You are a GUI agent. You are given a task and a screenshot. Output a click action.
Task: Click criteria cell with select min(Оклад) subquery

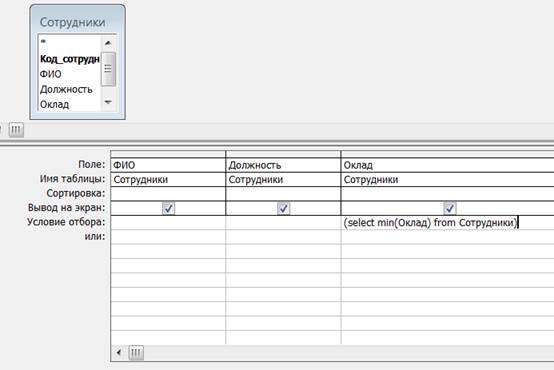447,223
